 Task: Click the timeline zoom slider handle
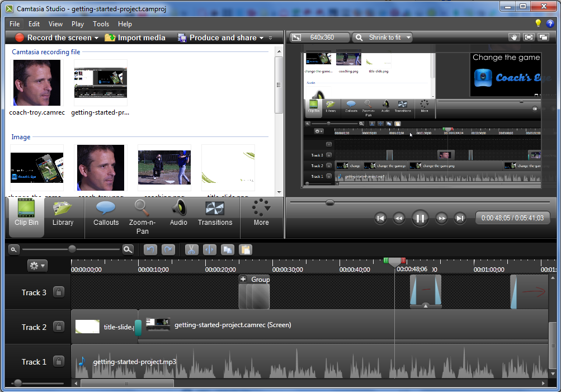tap(72, 249)
